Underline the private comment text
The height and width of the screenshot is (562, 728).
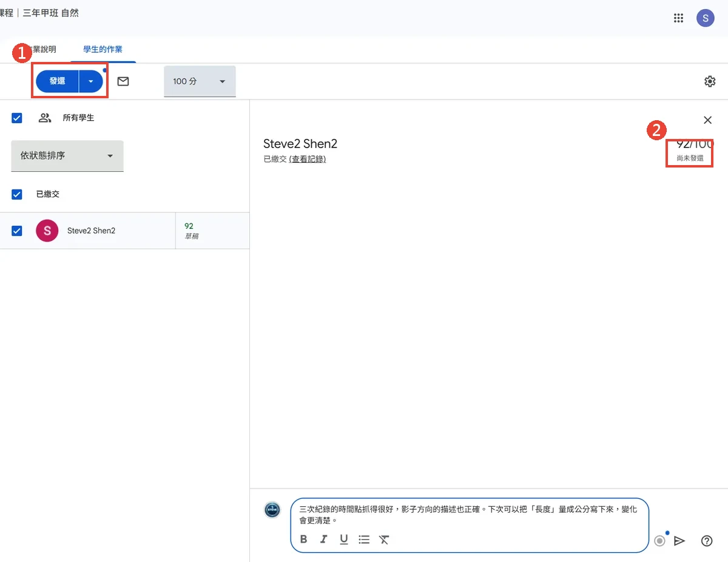tap(344, 540)
